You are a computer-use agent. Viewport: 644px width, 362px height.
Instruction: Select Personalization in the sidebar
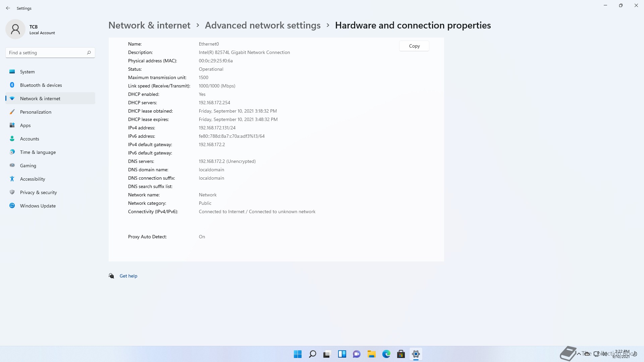pos(36,112)
